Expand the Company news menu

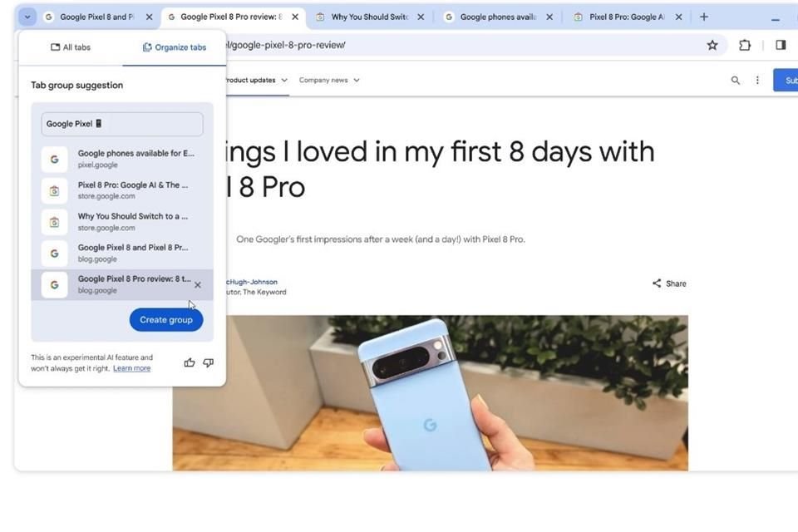329,81
